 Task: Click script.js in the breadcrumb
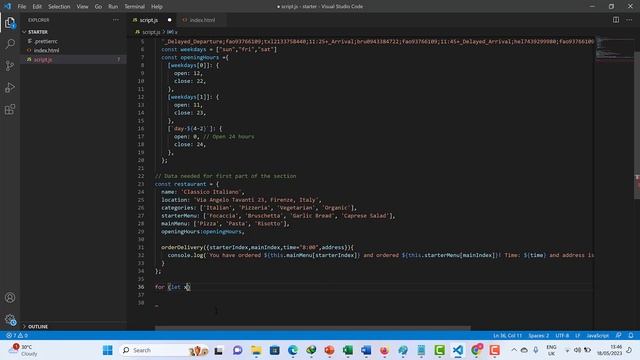point(151,32)
